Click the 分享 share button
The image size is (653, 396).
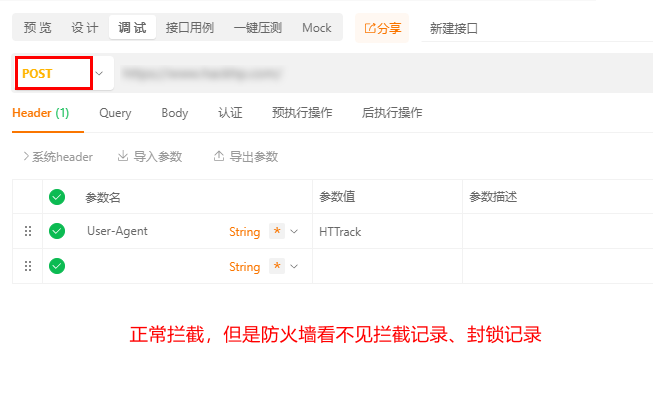pyautogui.click(x=382, y=28)
